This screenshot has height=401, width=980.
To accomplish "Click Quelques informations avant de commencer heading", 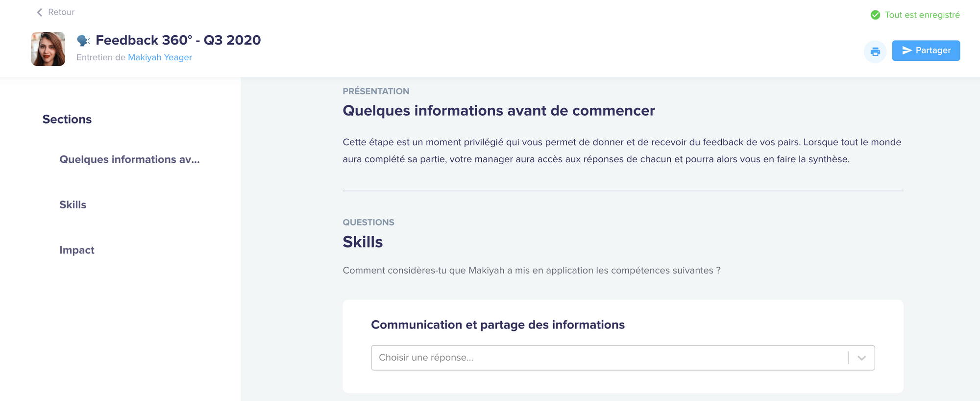I will 499,111.
